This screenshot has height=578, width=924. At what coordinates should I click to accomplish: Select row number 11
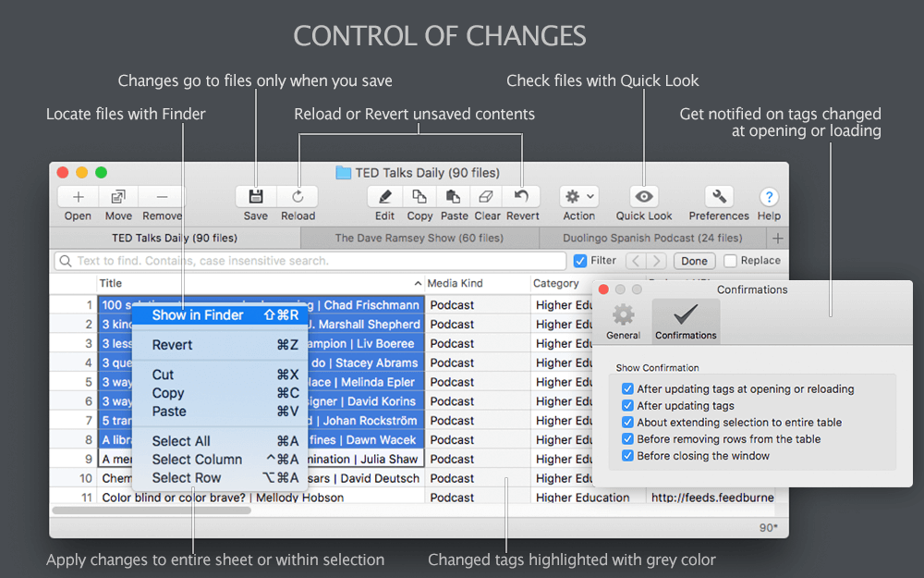point(86,498)
